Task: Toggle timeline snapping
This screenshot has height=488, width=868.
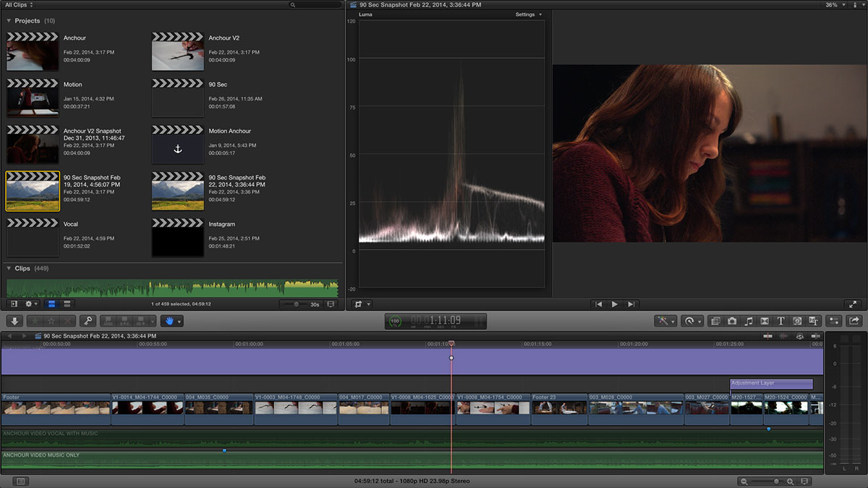Action: [816, 336]
